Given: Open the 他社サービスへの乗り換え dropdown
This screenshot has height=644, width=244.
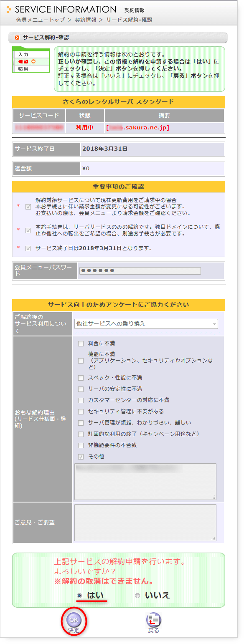Looking at the screenshot, I should [x=146, y=323].
